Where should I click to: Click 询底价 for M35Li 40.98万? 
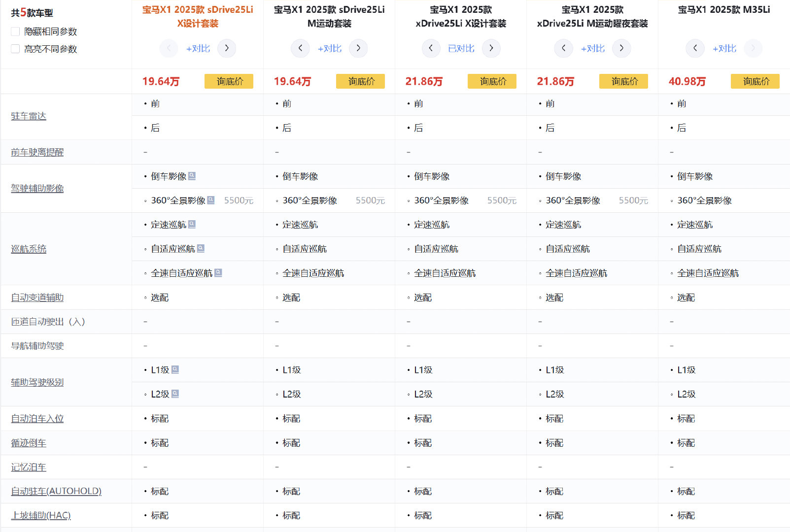click(x=755, y=81)
